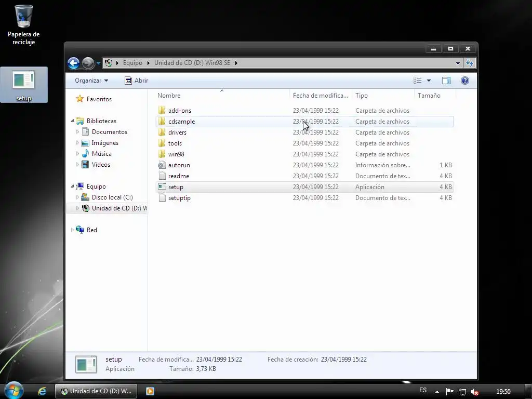Expand the Documentos library node
Screen dimensions: 532x399
[77, 131]
